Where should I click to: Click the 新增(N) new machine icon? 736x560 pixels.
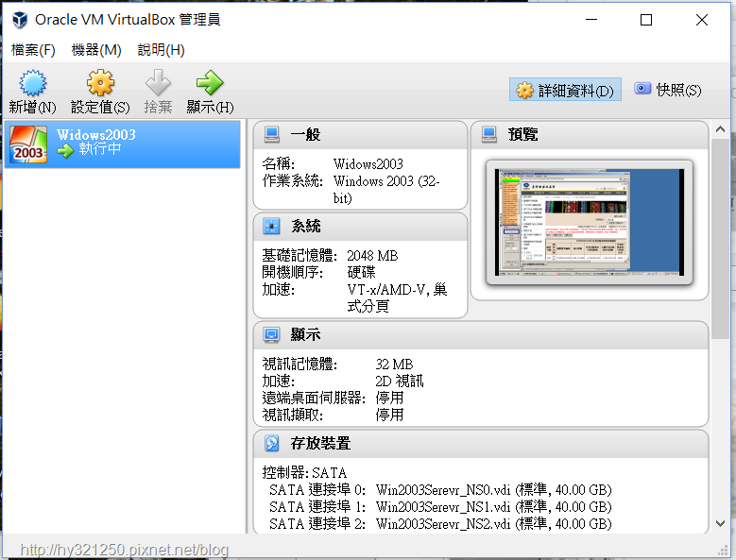(33, 83)
